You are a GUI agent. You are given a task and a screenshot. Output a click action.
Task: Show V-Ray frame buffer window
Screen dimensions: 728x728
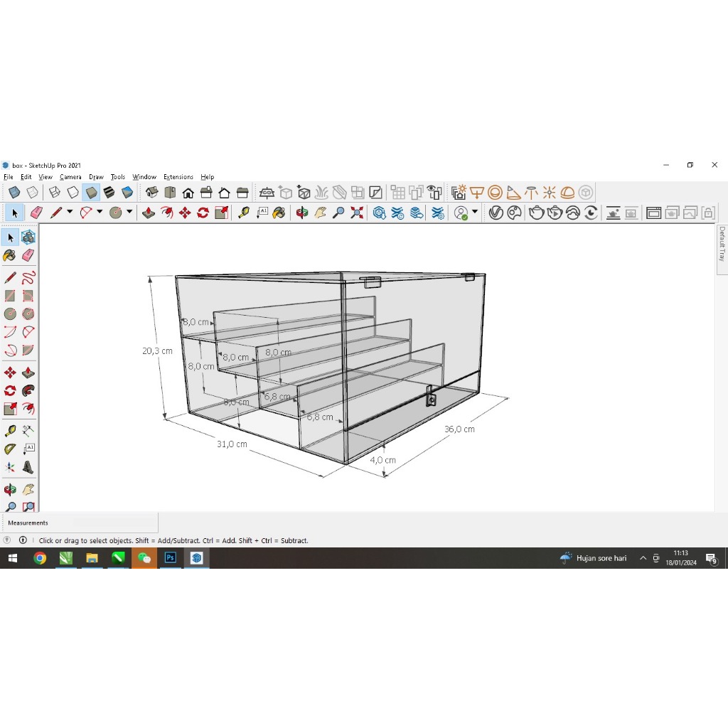click(654, 213)
